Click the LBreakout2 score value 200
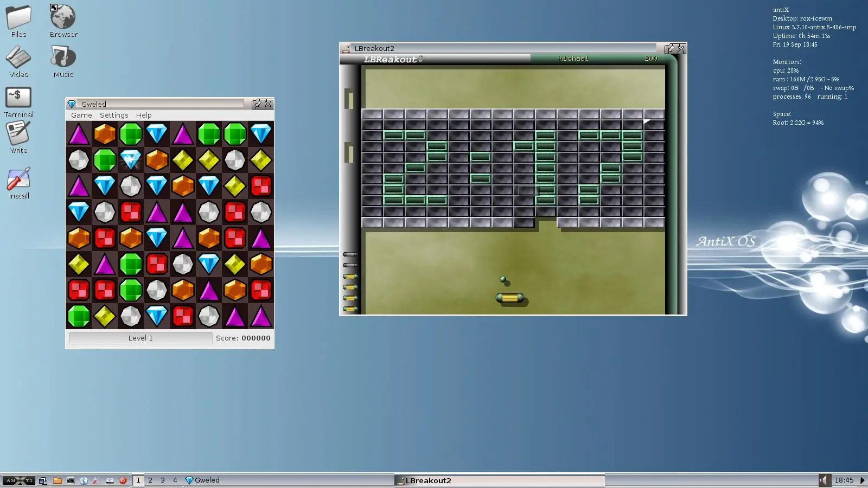868x488 pixels. [651, 59]
